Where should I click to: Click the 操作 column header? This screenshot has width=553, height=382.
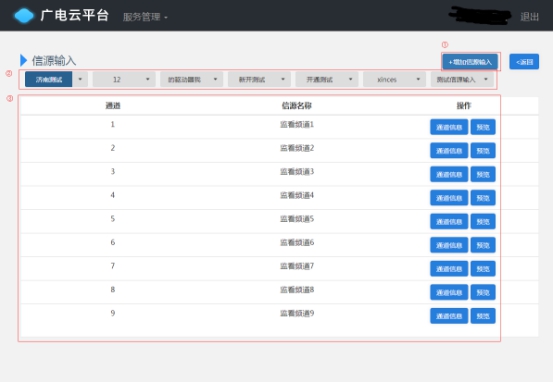click(x=463, y=105)
